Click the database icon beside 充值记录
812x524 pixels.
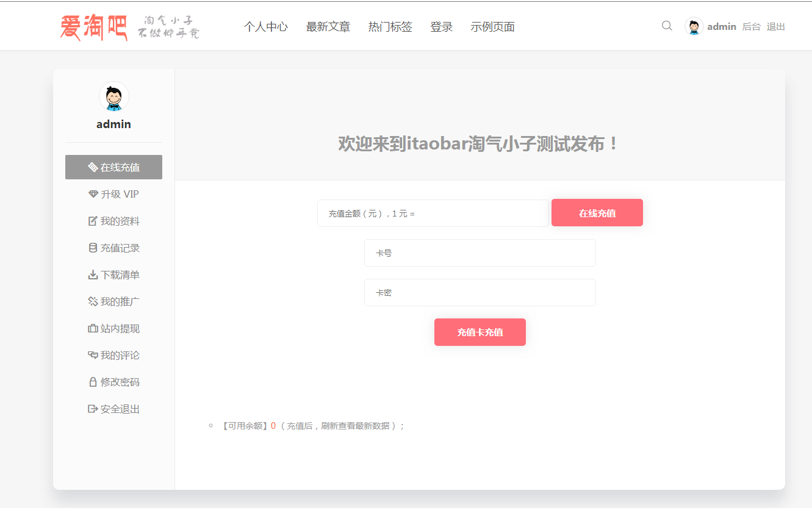click(93, 248)
